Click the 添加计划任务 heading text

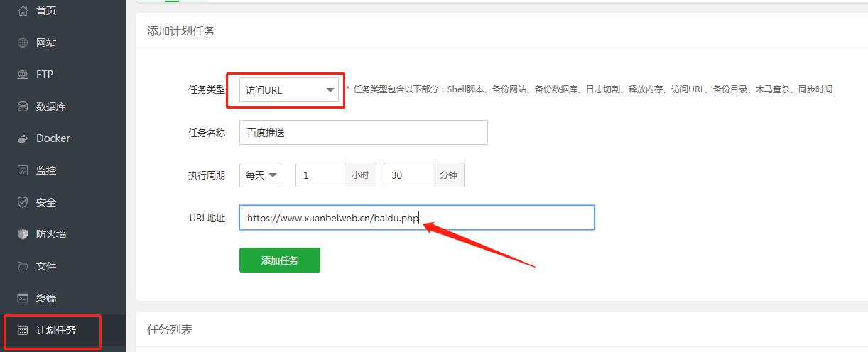point(181,31)
